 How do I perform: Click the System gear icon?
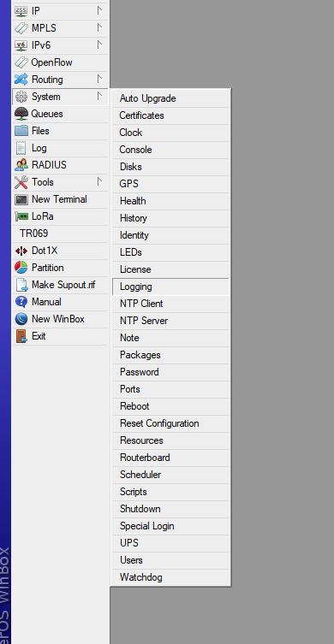[21, 97]
